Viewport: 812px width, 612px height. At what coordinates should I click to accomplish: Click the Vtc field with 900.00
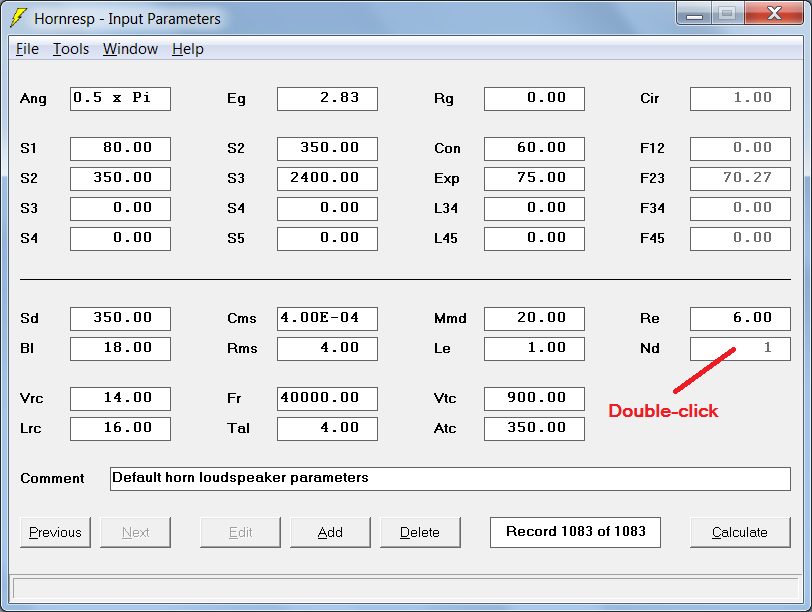coord(534,399)
